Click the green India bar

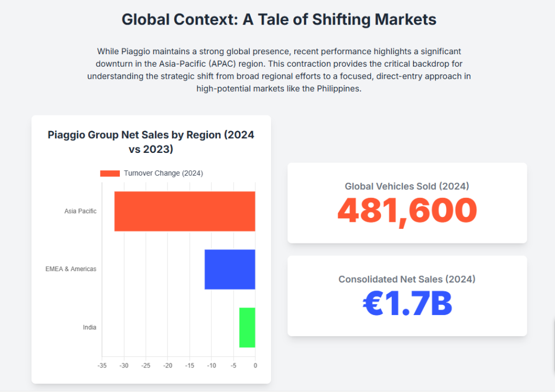pos(247,327)
